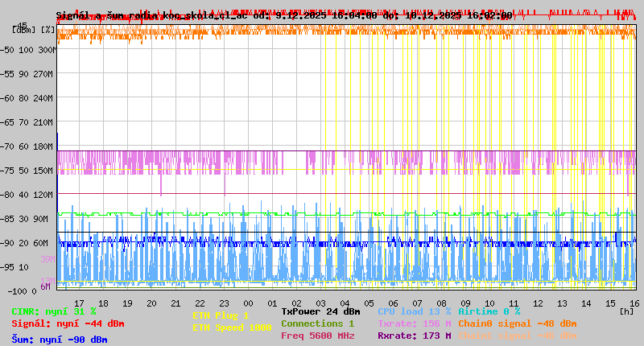
Task: Select the 'Rxrate: 173 M' legend label
Action: click(414, 336)
